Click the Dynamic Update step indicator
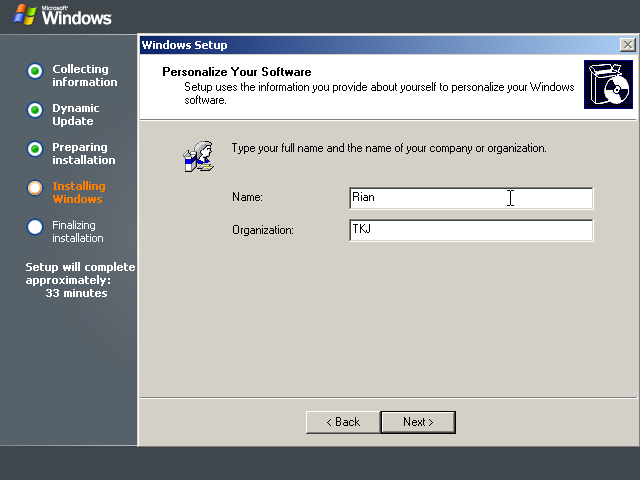Viewport: 640px width, 480px height. coord(35,110)
